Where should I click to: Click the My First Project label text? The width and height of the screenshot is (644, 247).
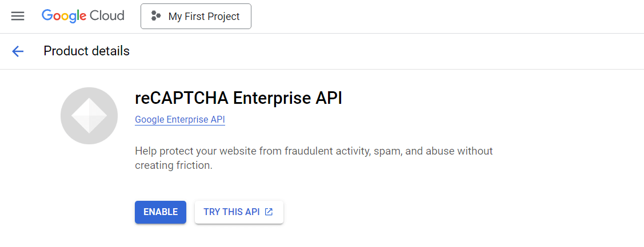click(x=204, y=17)
